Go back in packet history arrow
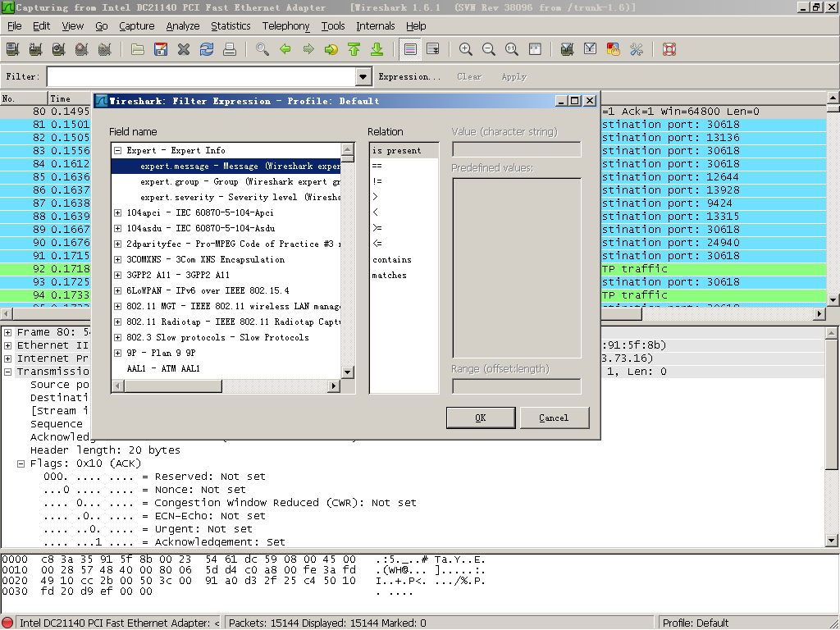This screenshot has width=840, height=630. (285, 49)
